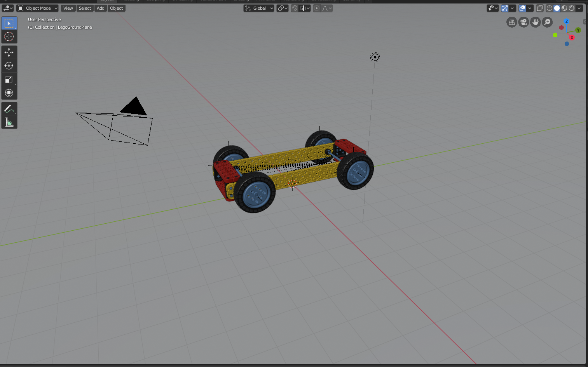The height and width of the screenshot is (367, 588).
Task: Open the Select menu
Action: (85, 8)
